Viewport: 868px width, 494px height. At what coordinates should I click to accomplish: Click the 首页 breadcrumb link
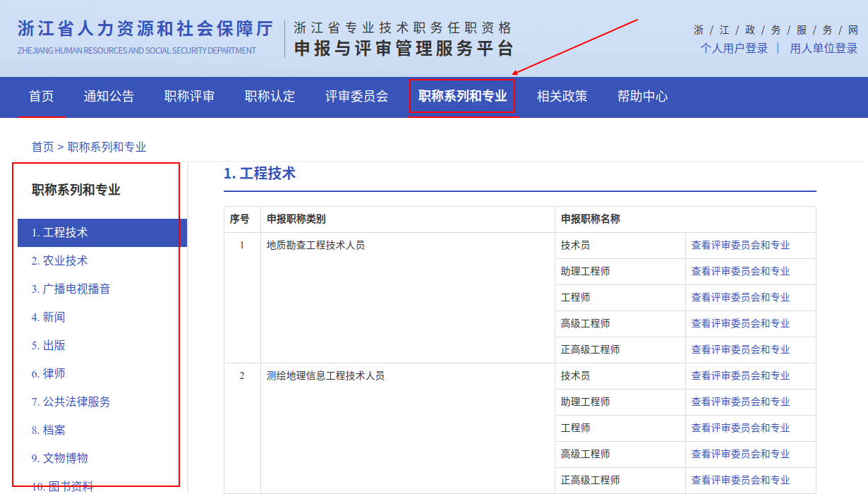click(42, 147)
